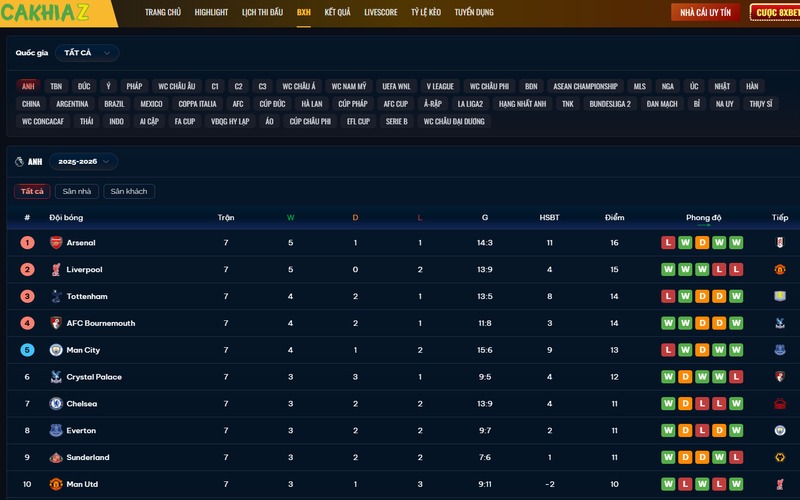Click the Tottenham club crest icon
800x500 pixels.
(x=56, y=297)
